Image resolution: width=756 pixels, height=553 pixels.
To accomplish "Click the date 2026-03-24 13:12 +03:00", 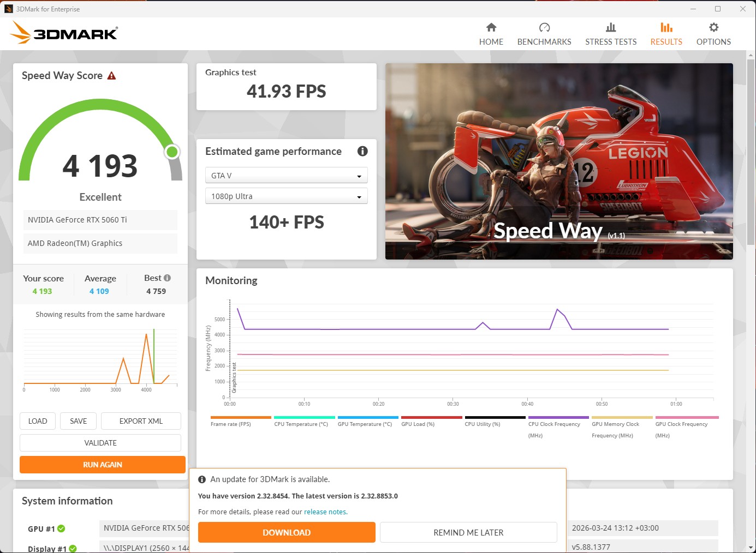I will click(615, 528).
